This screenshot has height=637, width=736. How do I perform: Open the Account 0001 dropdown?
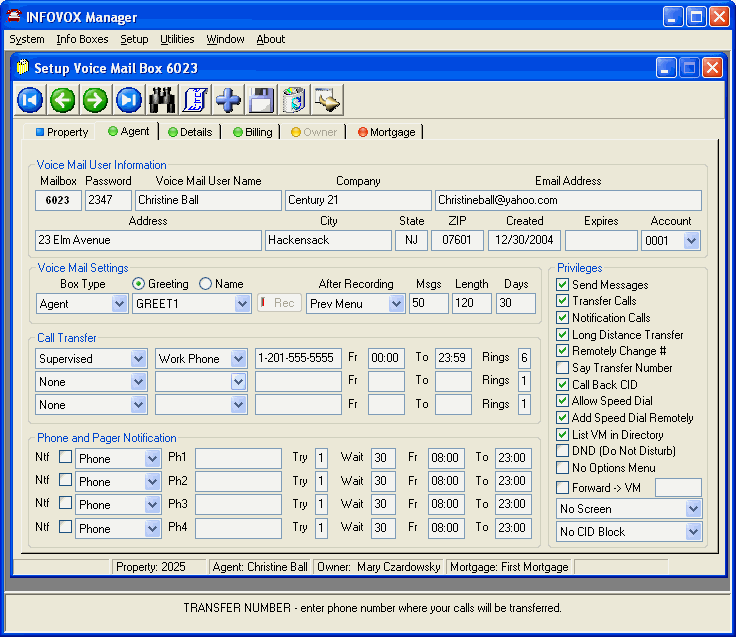(690, 240)
